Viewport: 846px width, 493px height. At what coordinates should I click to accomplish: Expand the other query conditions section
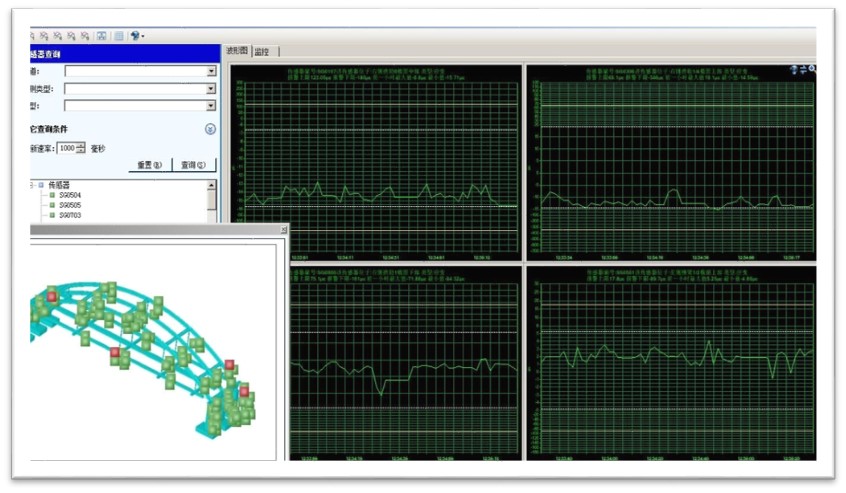pyautogui.click(x=210, y=129)
